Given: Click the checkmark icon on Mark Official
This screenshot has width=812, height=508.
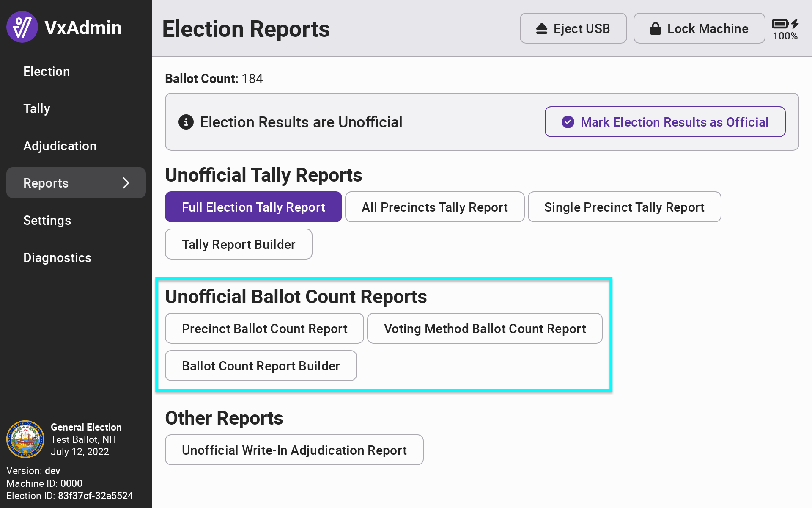Looking at the screenshot, I should pyautogui.click(x=568, y=122).
